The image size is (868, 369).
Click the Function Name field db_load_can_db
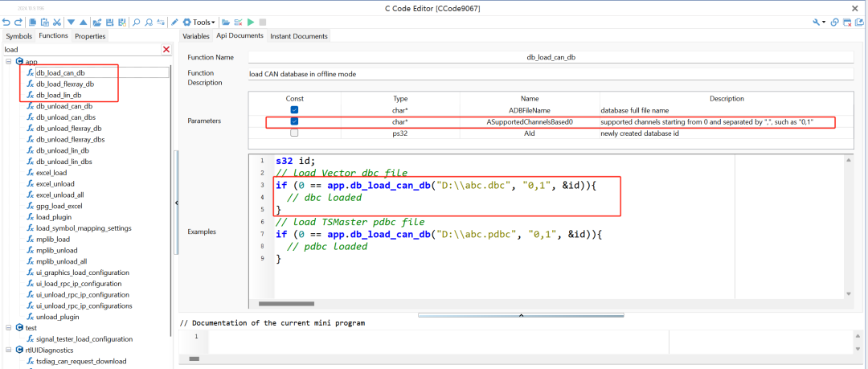pyautogui.click(x=551, y=57)
